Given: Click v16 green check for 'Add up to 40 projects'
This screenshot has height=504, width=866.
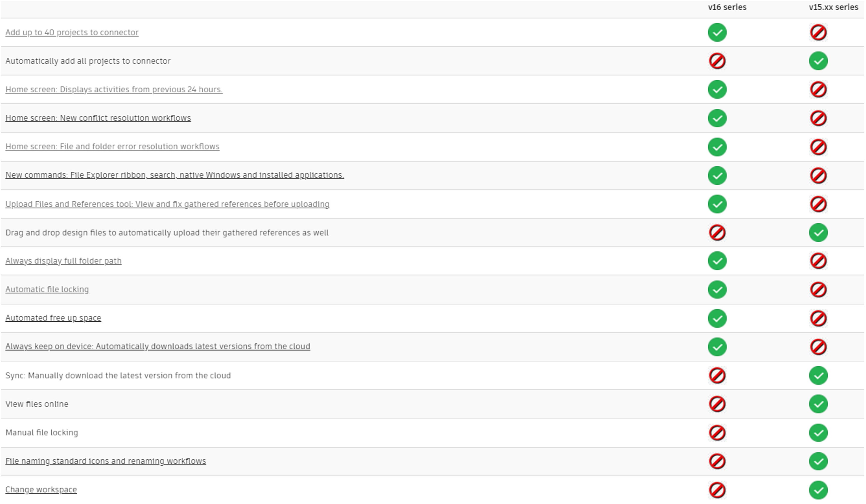Looking at the screenshot, I should coord(717,32).
